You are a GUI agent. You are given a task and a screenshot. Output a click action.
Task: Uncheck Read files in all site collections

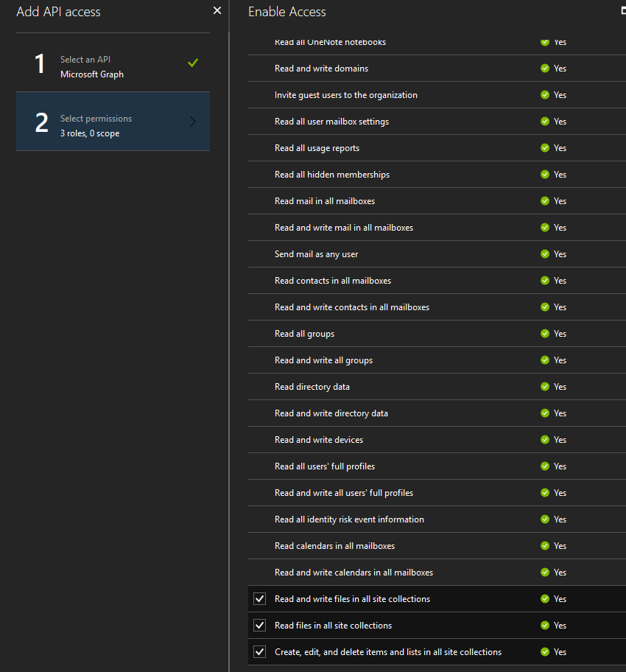tap(259, 626)
